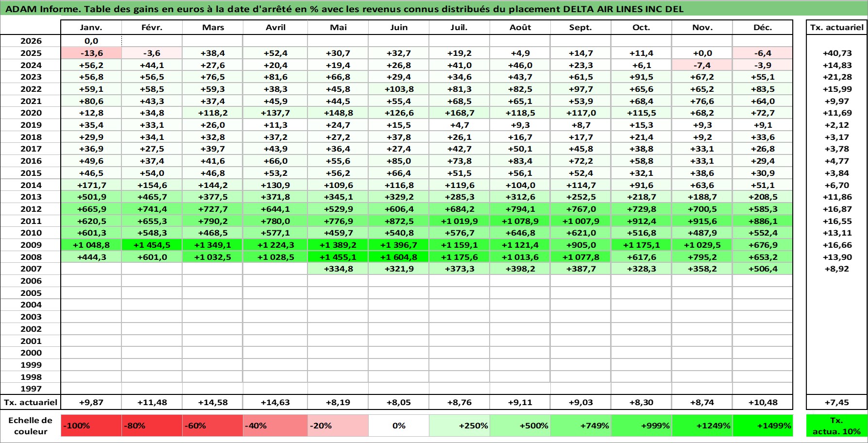Click the +1 604,8 cell in 2008
Screen dimensions: 868x443
pyautogui.click(x=399, y=257)
